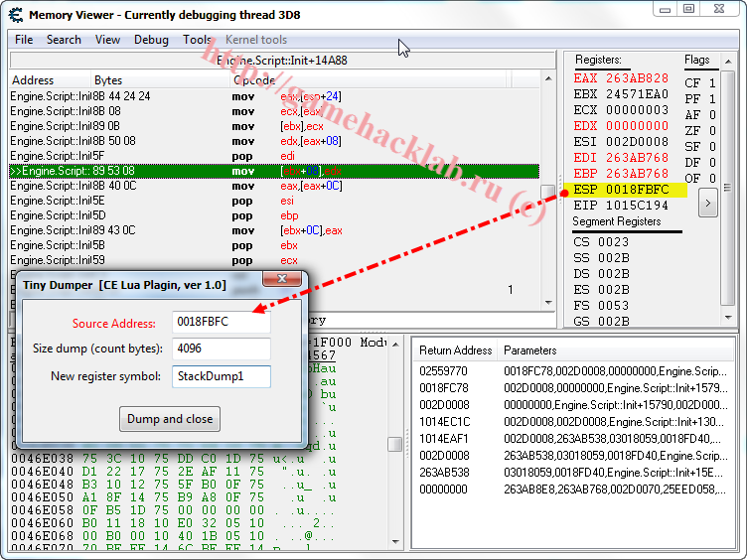This screenshot has height=560, width=747.
Task: Select stack row with return address 00000000
Action: pyautogui.click(x=573, y=490)
